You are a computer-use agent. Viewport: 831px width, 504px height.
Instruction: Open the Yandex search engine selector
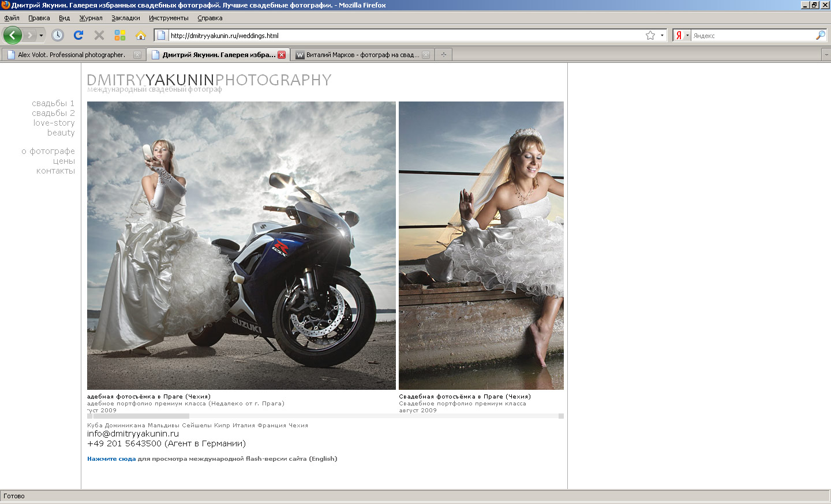click(682, 35)
